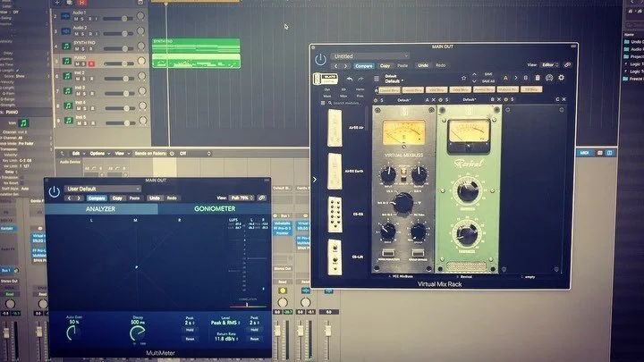Click rack undo arrow icon
The image size is (644, 362).
pyautogui.click(x=350, y=79)
